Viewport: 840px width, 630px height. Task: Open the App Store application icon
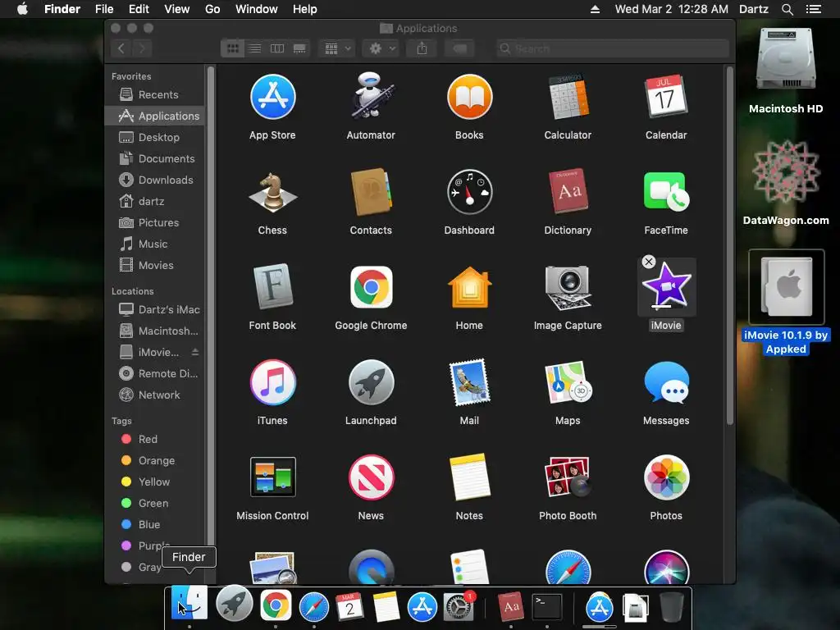coord(272,97)
